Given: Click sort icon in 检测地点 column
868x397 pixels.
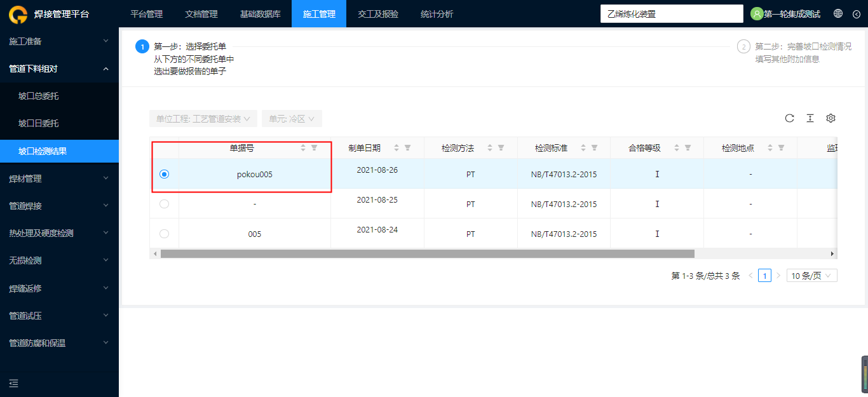Looking at the screenshot, I should (770, 148).
